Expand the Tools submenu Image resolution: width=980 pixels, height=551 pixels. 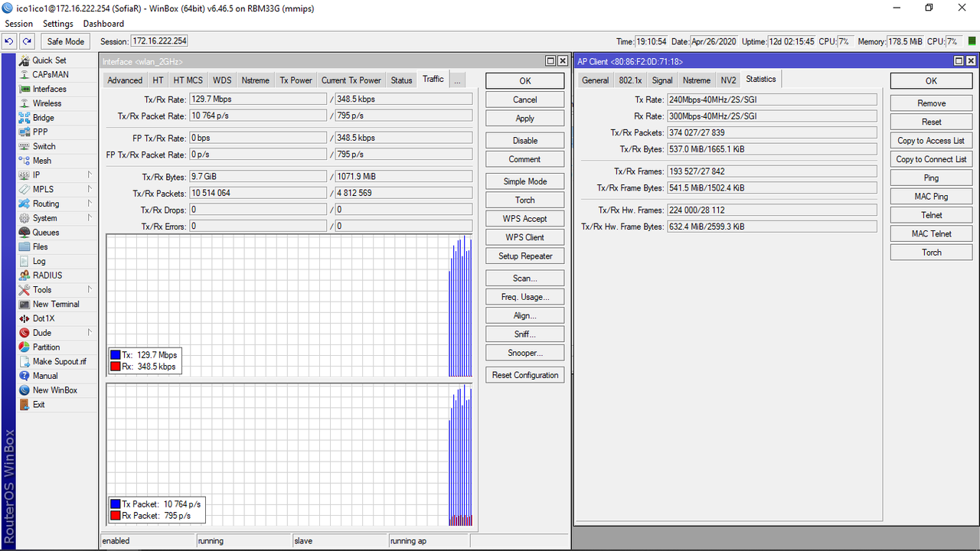click(x=89, y=290)
